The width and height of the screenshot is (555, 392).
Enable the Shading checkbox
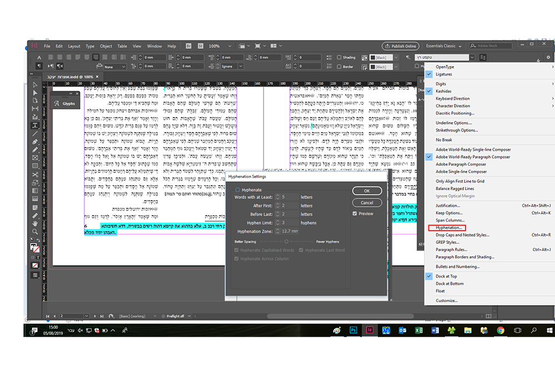[339, 57]
